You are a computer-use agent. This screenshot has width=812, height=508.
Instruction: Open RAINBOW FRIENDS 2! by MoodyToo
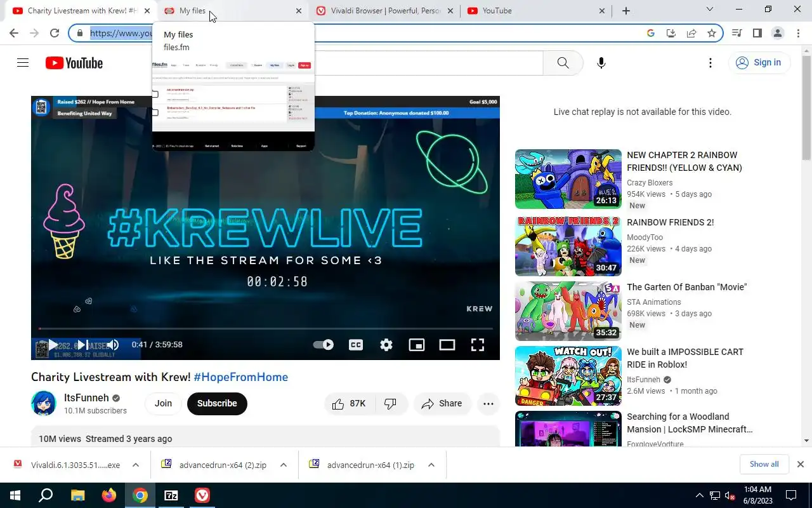(x=671, y=222)
